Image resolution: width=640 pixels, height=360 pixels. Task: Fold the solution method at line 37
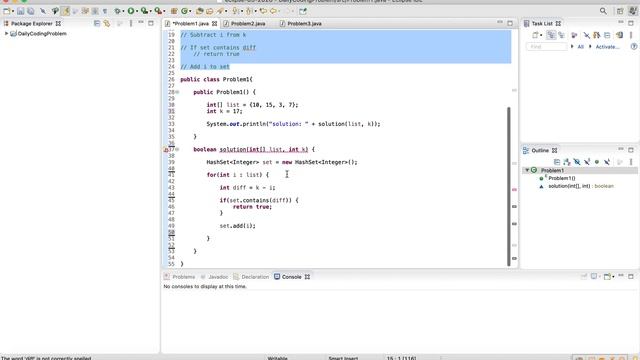click(x=177, y=149)
